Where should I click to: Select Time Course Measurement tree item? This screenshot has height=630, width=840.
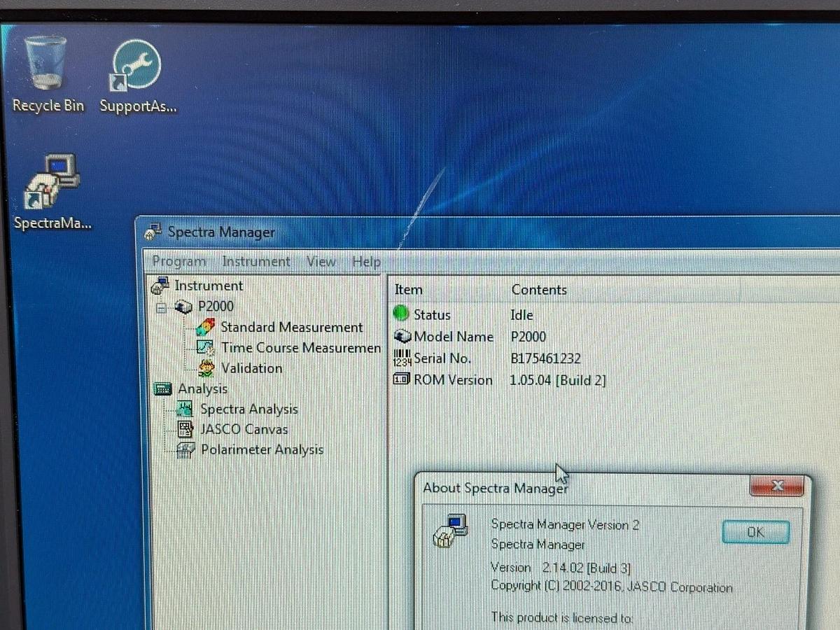[x=301, y=347]
